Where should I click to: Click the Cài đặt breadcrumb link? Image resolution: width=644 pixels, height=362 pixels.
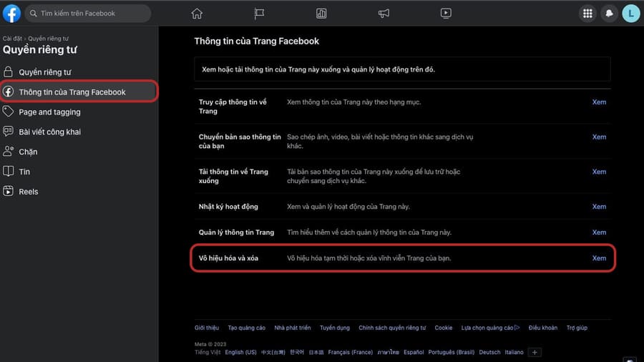point(12,38)
